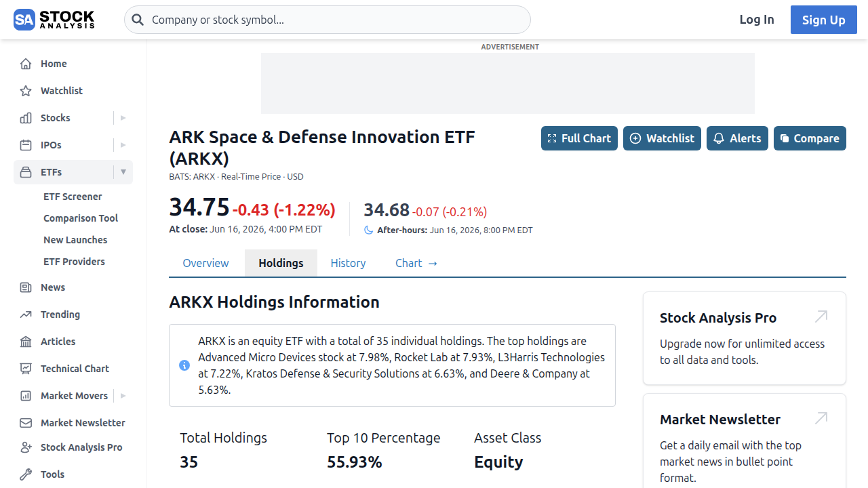Click the Trending arrow icon
868x488 pixels.
26,314
